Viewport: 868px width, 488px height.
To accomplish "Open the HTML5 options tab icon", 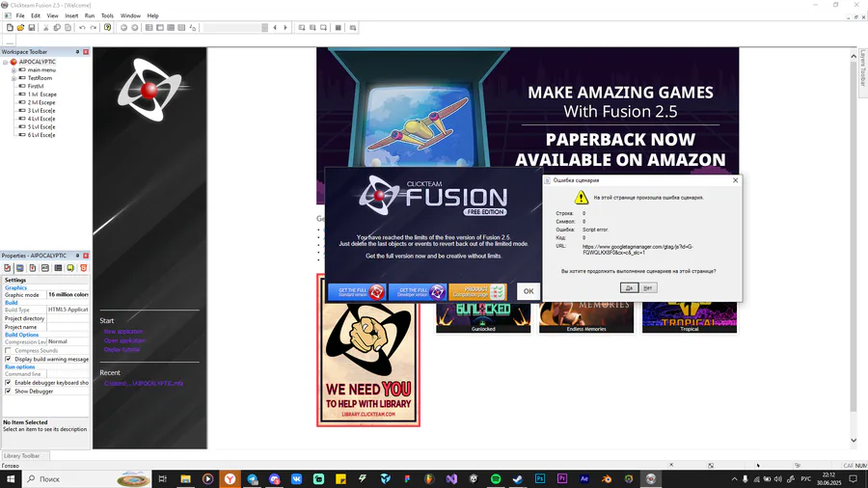I will (84, 268).
